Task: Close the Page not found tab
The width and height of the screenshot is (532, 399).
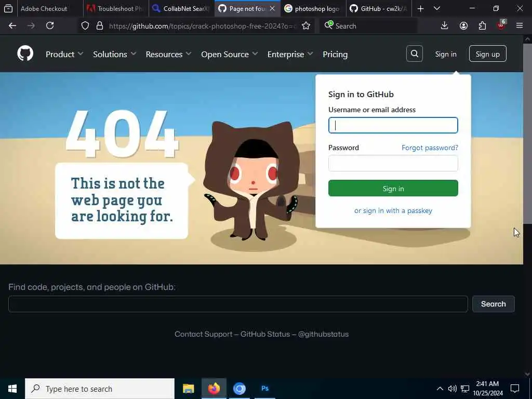Action: click(x=272, y=8)
